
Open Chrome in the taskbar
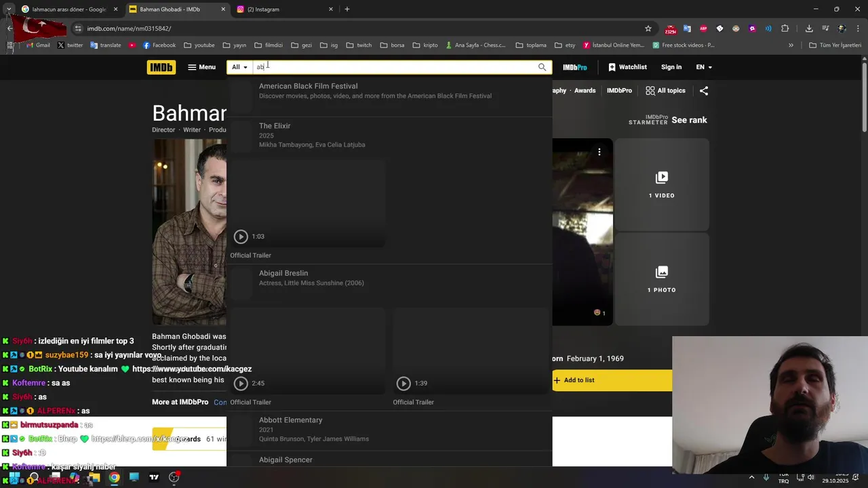(114, 477)
